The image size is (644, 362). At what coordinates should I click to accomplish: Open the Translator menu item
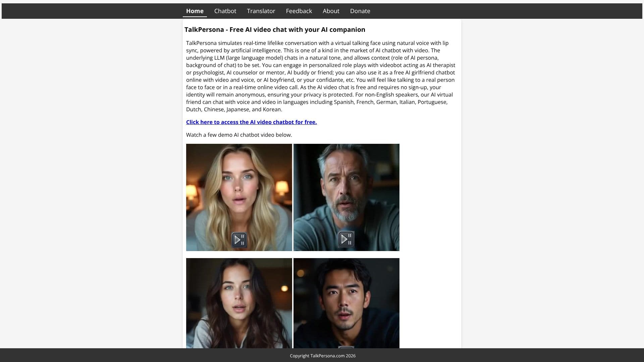click(x=261, y=11)
